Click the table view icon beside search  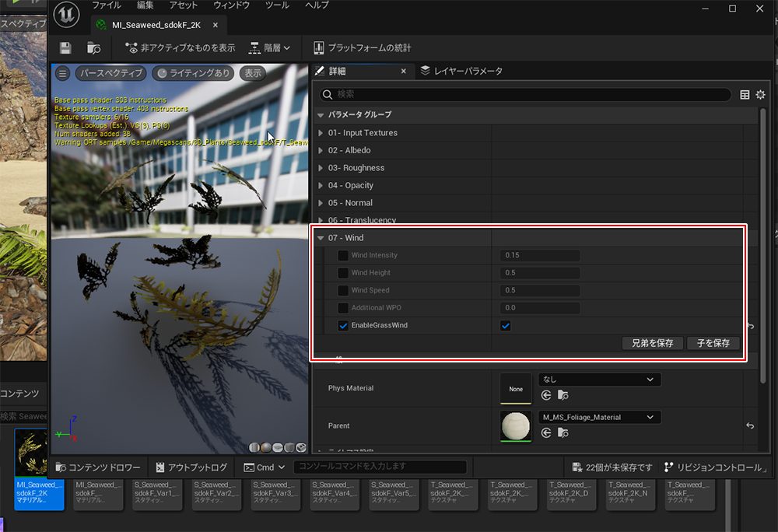click(745, 94)
